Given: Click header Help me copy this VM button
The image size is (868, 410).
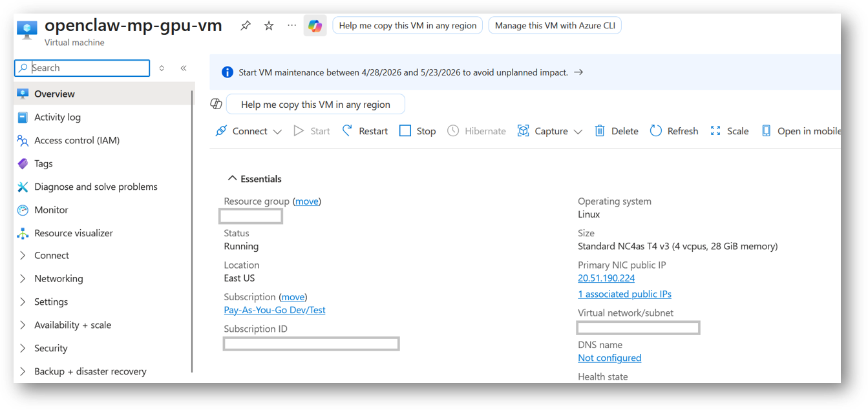Looking at the screenshot, I should coord(408,26).
